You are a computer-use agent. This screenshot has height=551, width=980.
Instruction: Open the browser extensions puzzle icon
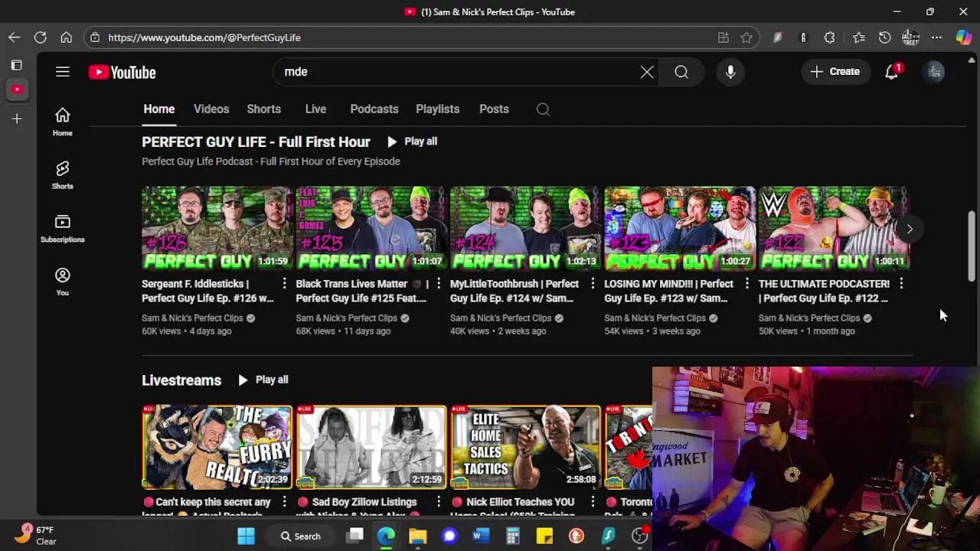(x=830, y=37)
